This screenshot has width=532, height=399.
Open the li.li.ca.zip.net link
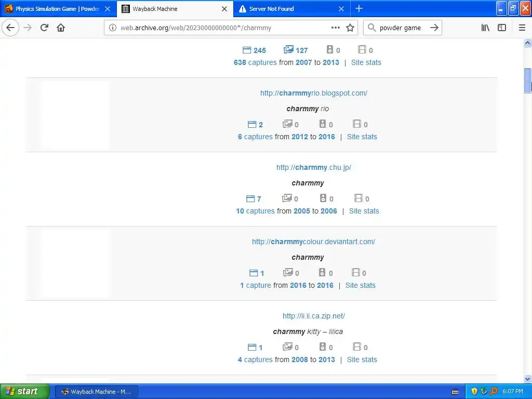[x=314, y=316]
